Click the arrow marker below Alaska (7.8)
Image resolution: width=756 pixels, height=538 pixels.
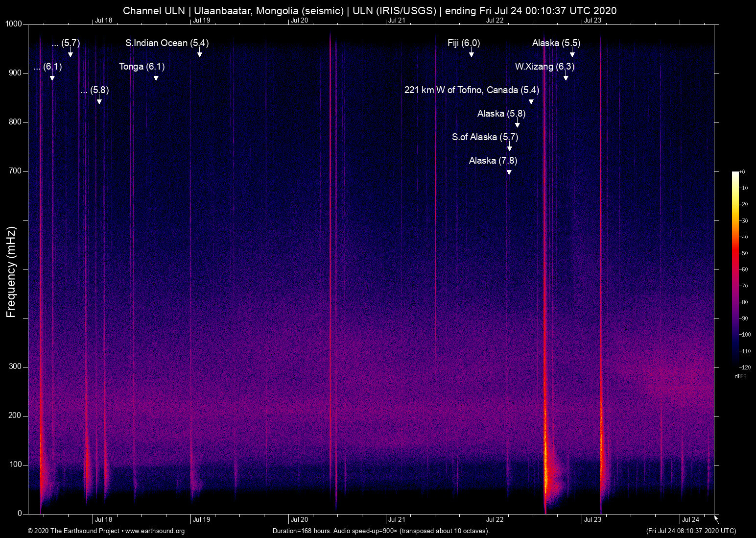[509, 170]
